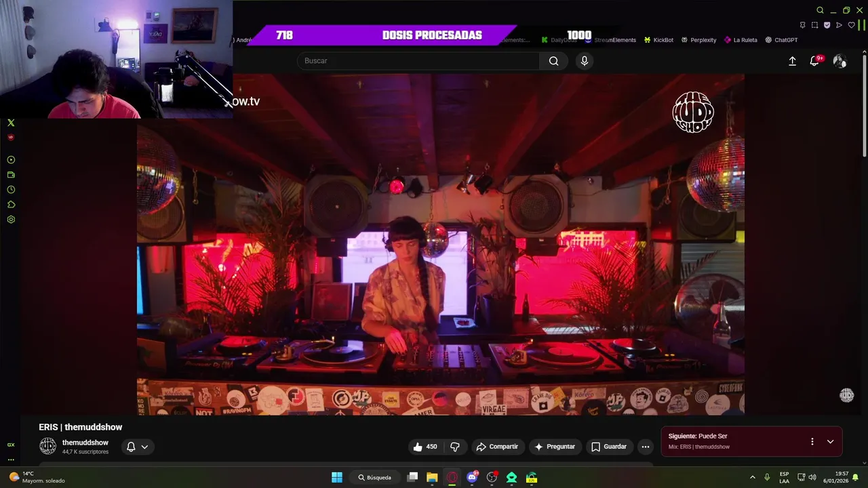The image size is (868, 488).
Task: Open volume control in system tray
Action: [812, 477]
